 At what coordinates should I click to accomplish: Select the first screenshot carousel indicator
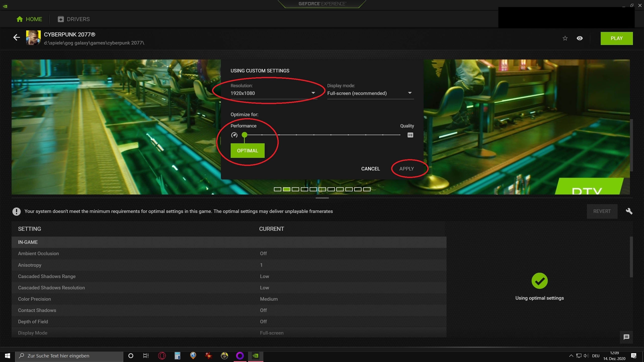coord(277,189)
